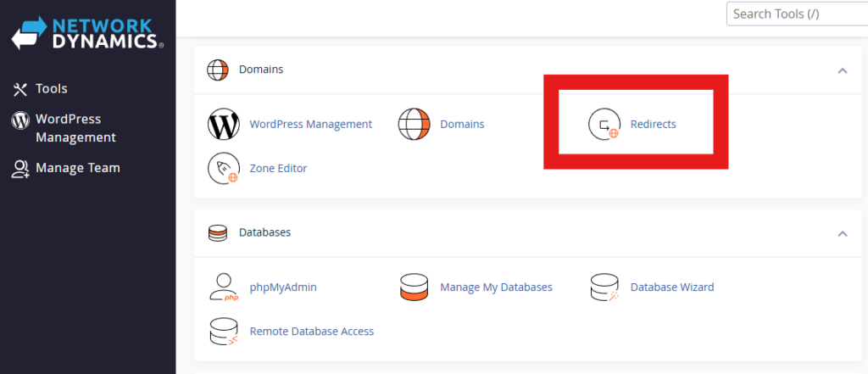The image size is (868, 374).
Task: Focus the Search Tools input field
Action: pos(795,14)
